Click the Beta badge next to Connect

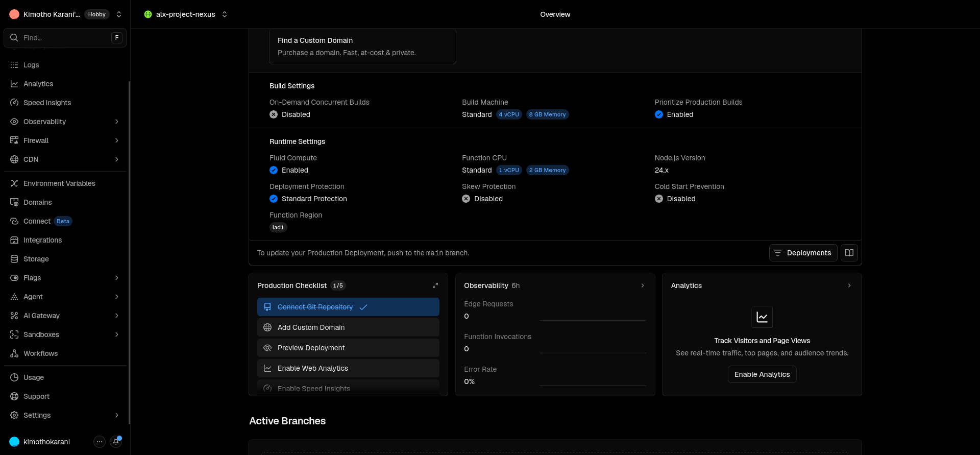pos(63,221)
